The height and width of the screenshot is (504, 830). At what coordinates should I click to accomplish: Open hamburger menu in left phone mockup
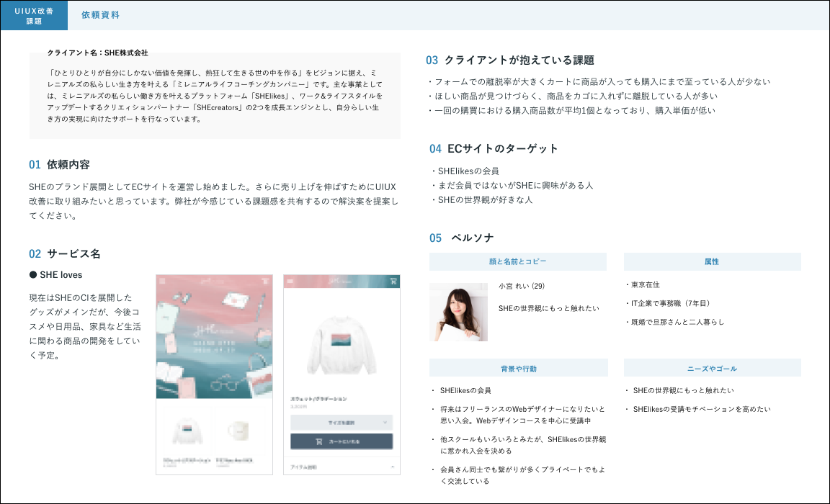(162, 281)
